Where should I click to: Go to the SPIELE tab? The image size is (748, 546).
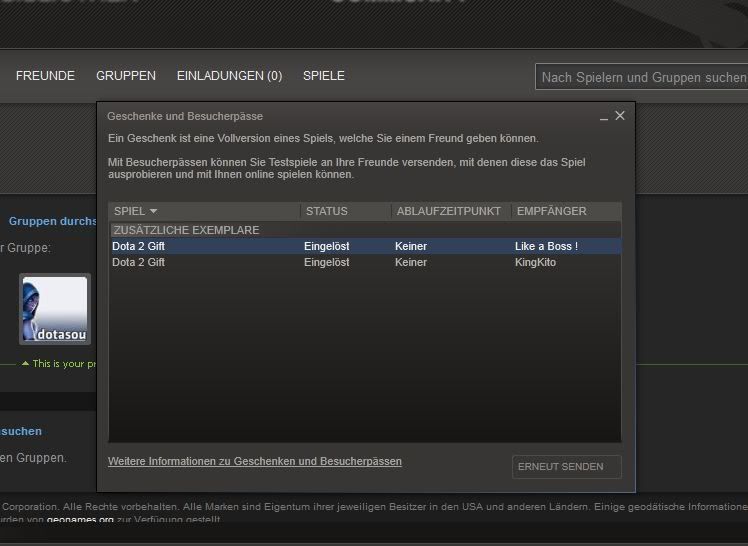[324, 76]
